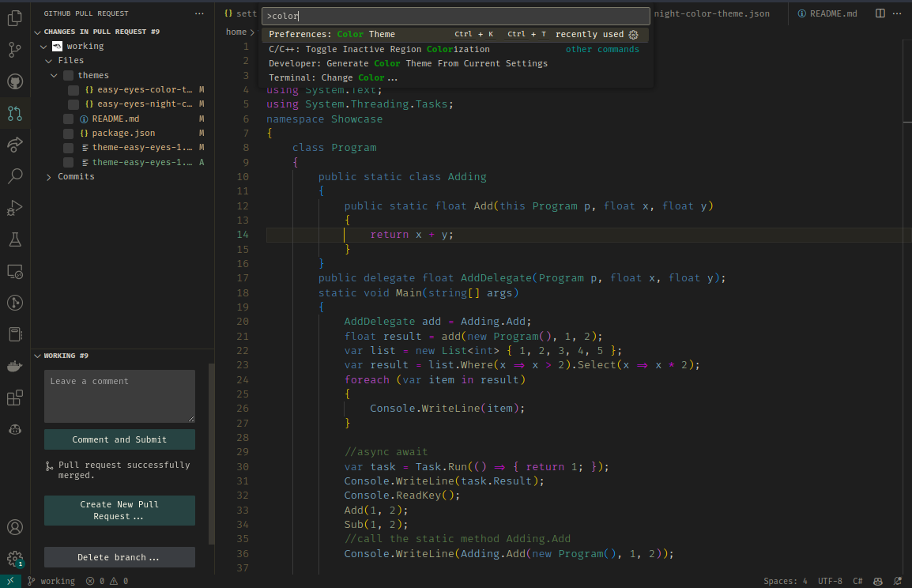Collapse the Working #9 section
912x588 pixels.
coord(38,356)
